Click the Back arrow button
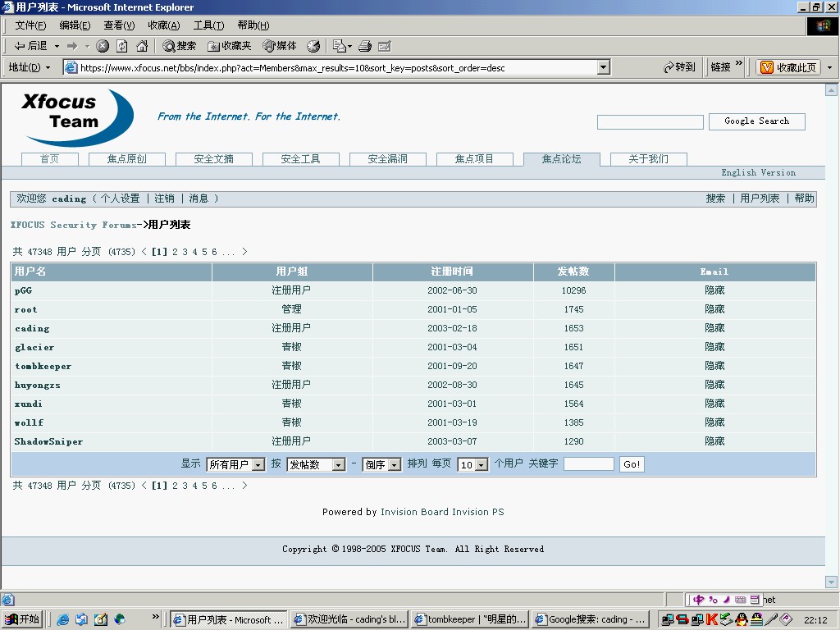The height and width of the screenshot is (630, 840). pos(31,46)
